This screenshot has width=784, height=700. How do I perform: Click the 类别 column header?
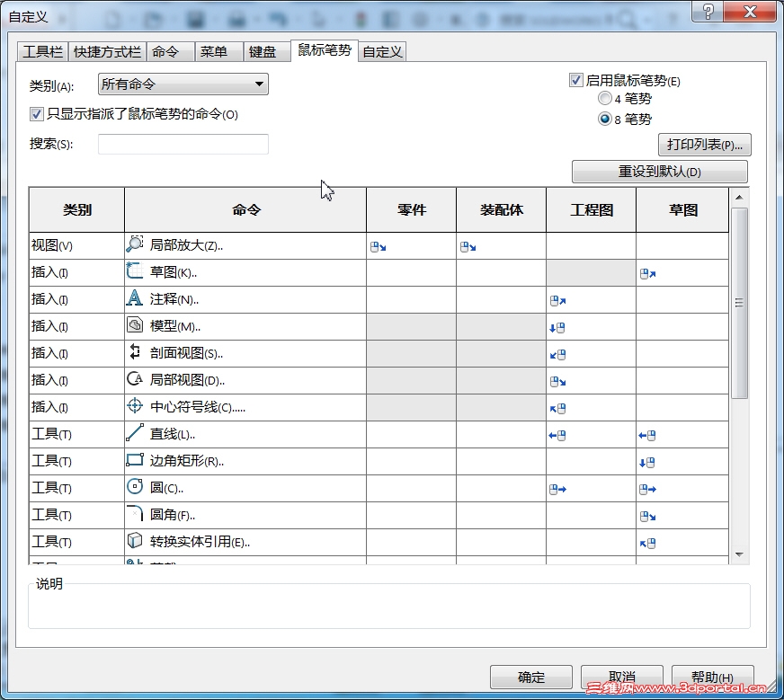pos(77,210)
